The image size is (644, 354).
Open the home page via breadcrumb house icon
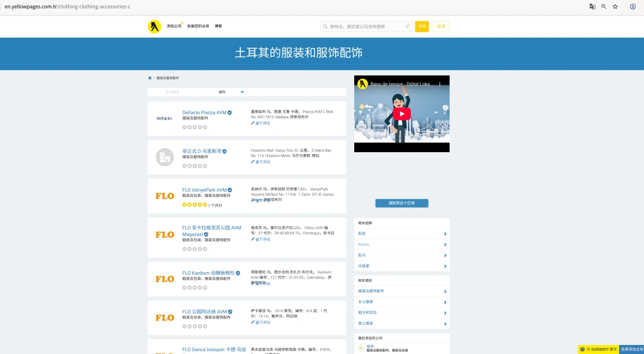coord(150,78)
